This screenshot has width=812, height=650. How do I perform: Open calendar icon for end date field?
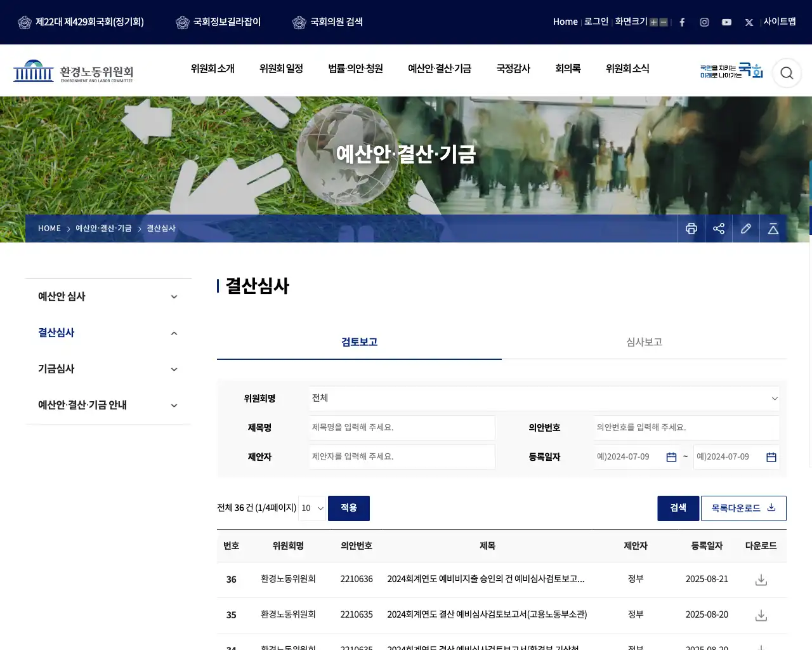pos(771,457)
